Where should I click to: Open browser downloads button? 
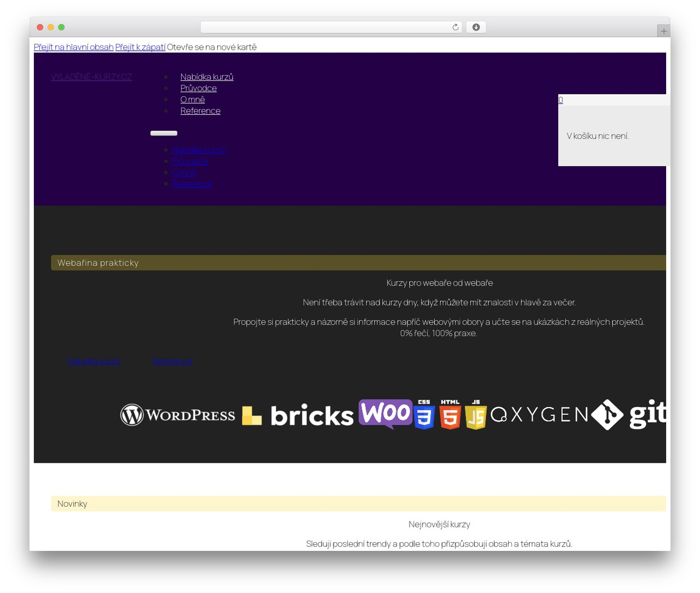(x=476, y=27)
